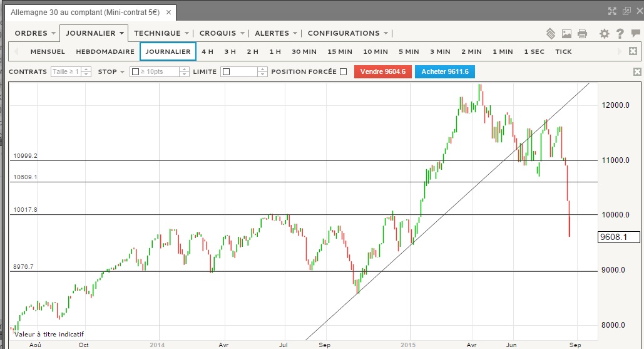
Task: Open the feedback speech bubble icon
Action: point(635,33)
